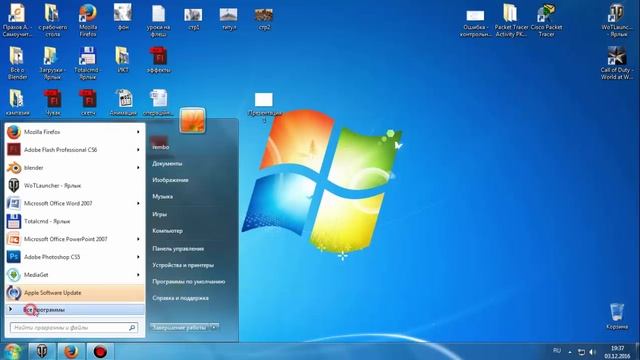Select 'скетч' Flash file on desktop
The image size is (640, 360).
(x=88, y=102)
